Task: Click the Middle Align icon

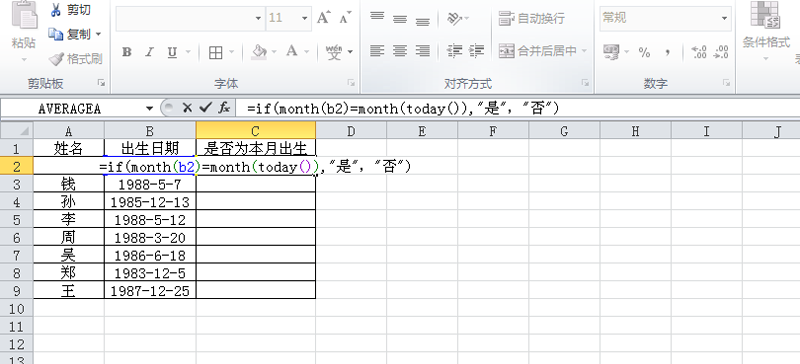Action: pyautogui.click(x=399, y=19)
